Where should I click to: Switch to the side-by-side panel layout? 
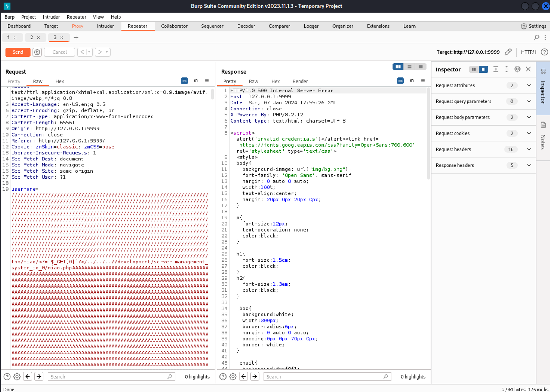(398, 67)
